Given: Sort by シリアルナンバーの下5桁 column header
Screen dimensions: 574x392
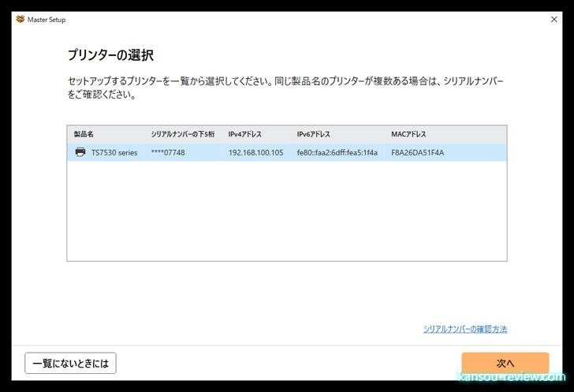Looking at the screenshot, I should 183,134.
